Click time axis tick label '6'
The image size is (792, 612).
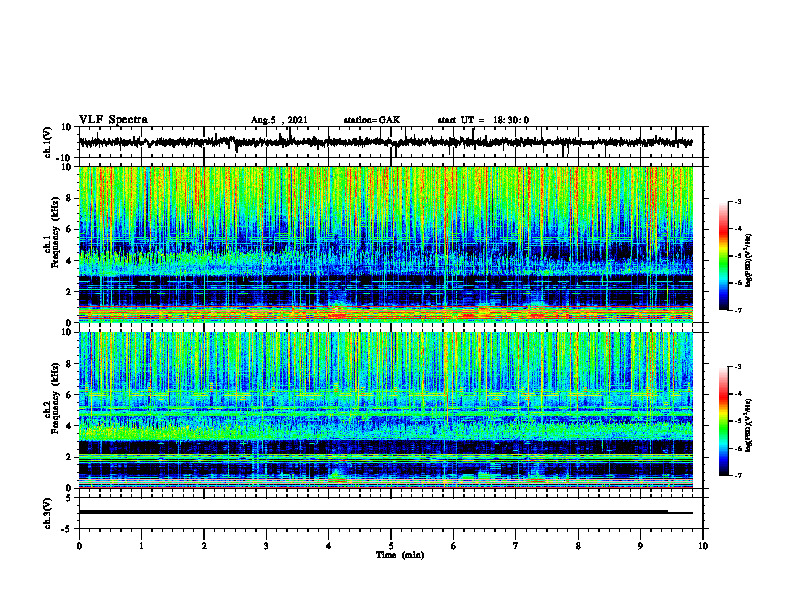pyautogui.click(x=454, y=546)
